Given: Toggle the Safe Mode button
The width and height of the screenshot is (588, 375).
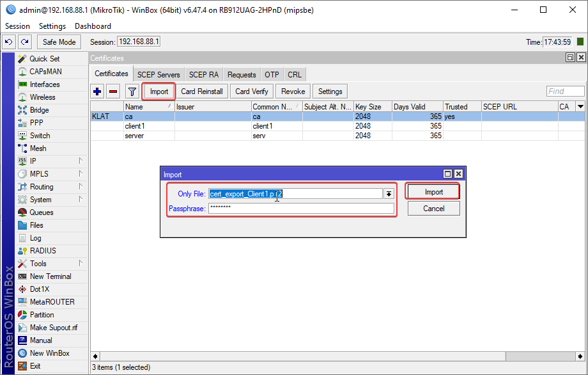Looking at the screenshot, I should click(x=59, y=42).
